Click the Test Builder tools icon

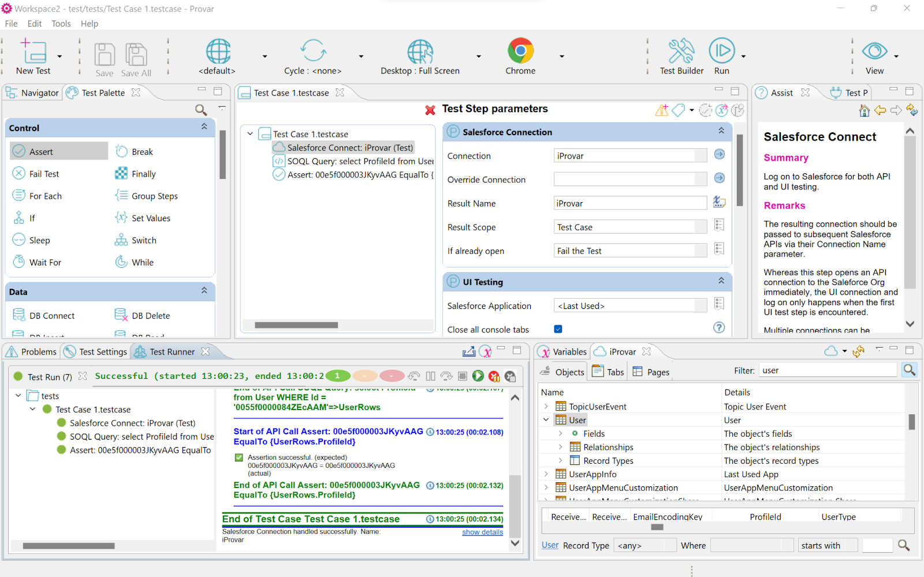[x=681, y=51]
